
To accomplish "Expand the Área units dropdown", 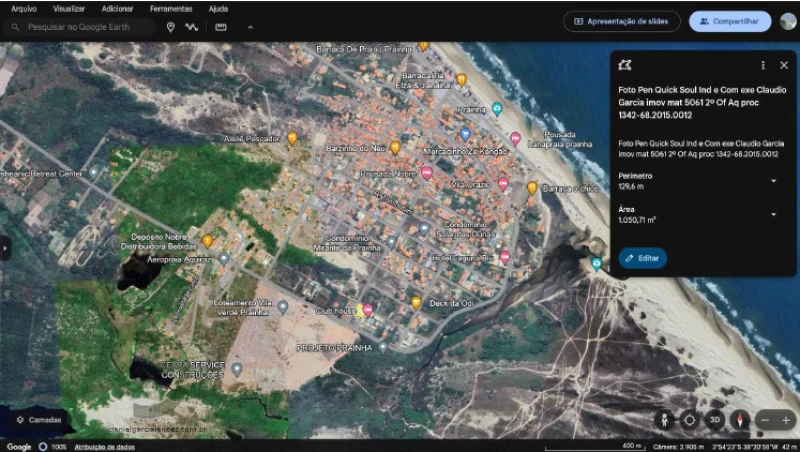I will pos(773,214).
